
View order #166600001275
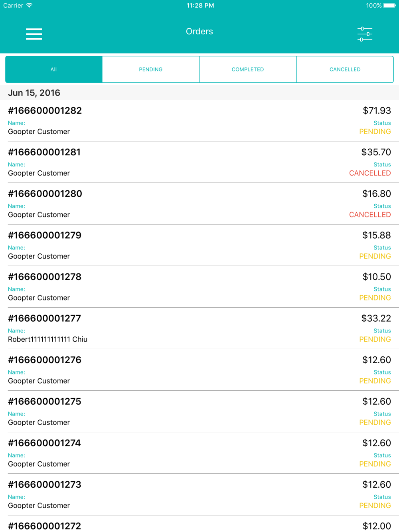point(199,411)
